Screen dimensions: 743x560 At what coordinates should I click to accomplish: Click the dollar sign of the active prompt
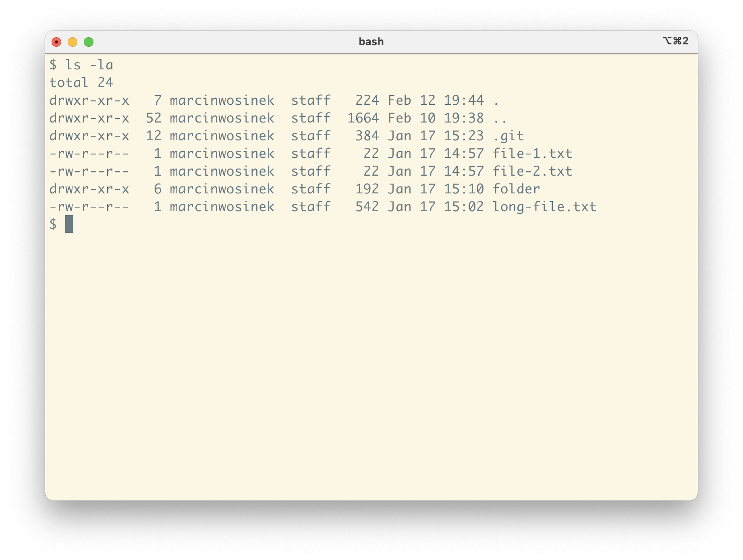click(x=54, y=224)
